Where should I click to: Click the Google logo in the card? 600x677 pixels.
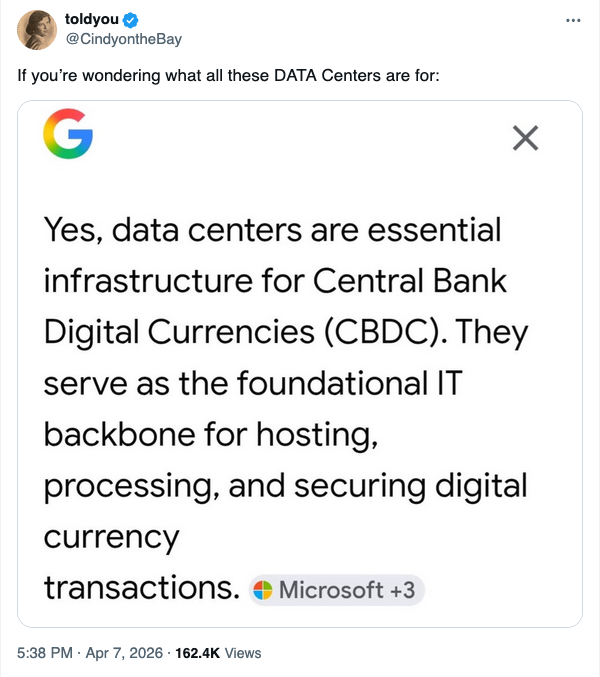pyautogui.click(x=69, y=137)
